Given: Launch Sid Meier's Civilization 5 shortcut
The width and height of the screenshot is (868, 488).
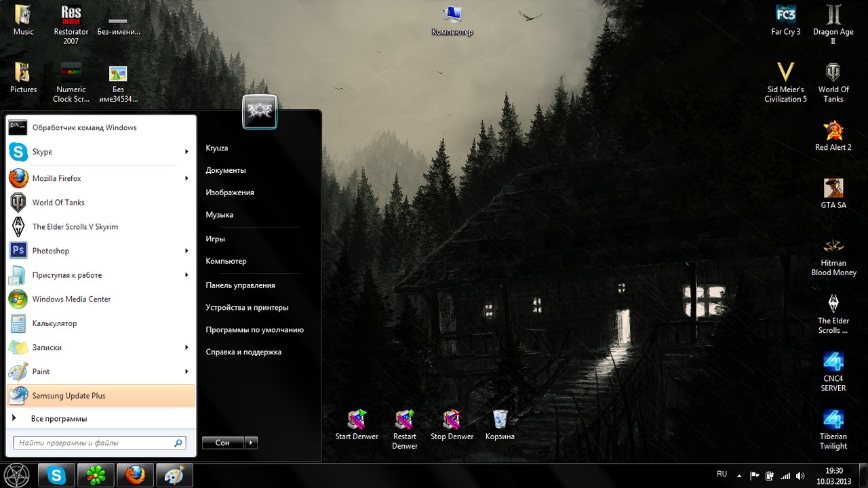Looking at the screenshot, I should coord(786,82).
